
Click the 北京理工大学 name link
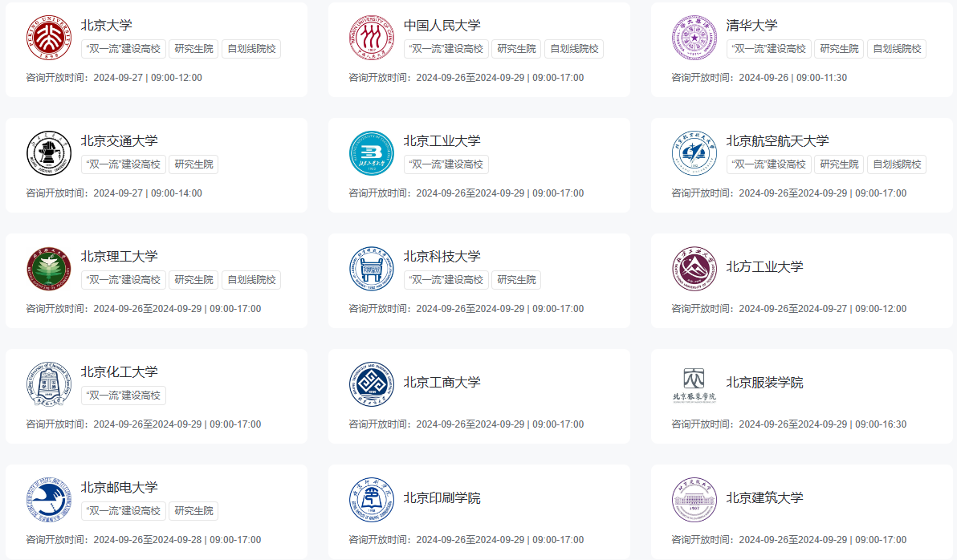(x=119, y=256)
